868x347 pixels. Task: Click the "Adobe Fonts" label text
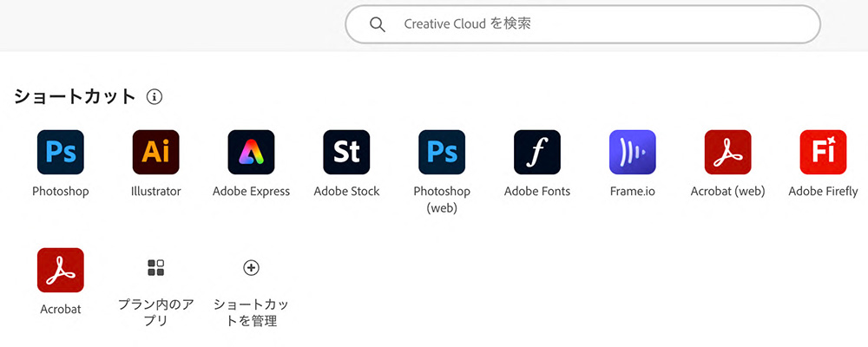click(537, 192)
